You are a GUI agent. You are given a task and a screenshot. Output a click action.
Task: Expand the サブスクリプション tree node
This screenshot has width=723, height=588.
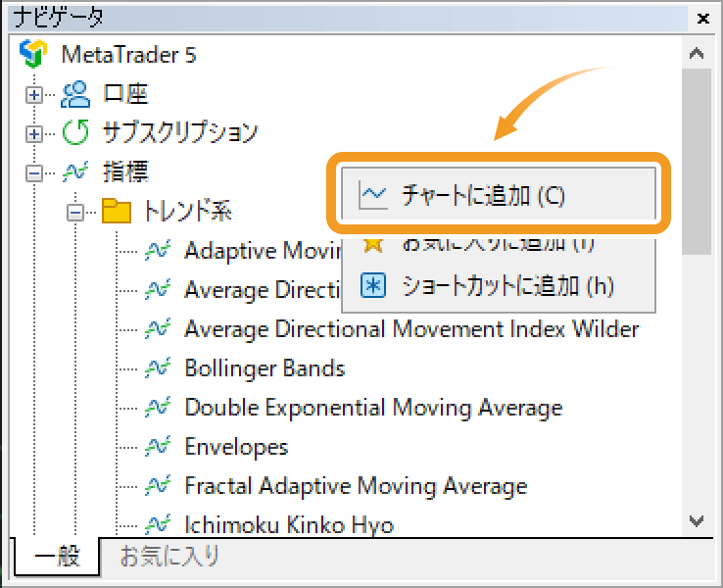33,134
